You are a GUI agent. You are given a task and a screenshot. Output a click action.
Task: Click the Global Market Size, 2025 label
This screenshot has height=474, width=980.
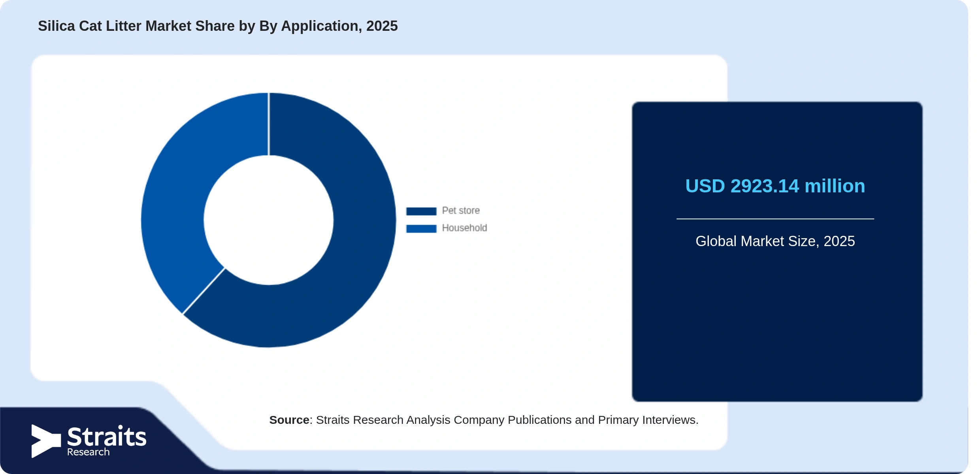775,241
